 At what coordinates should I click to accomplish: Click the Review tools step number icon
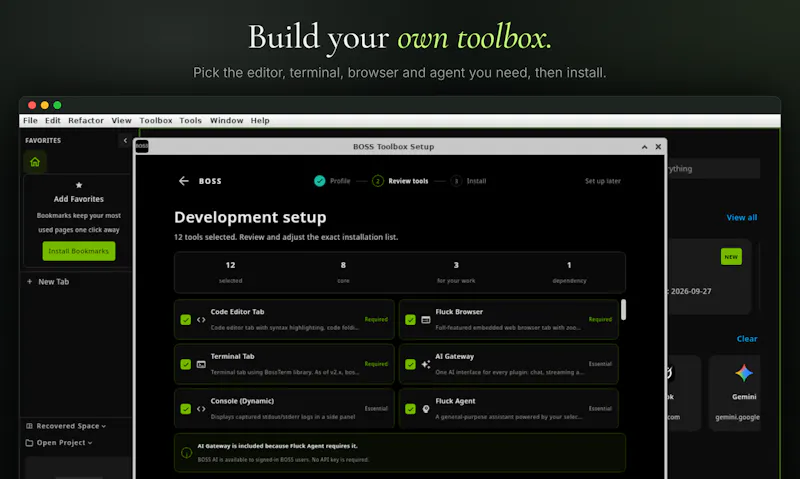[378, 181]
